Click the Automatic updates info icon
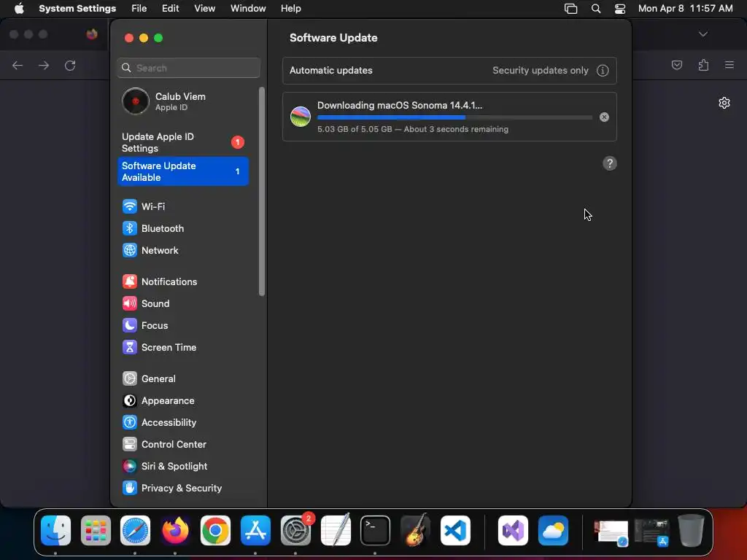747x560 pixels. tap(603, 71)
